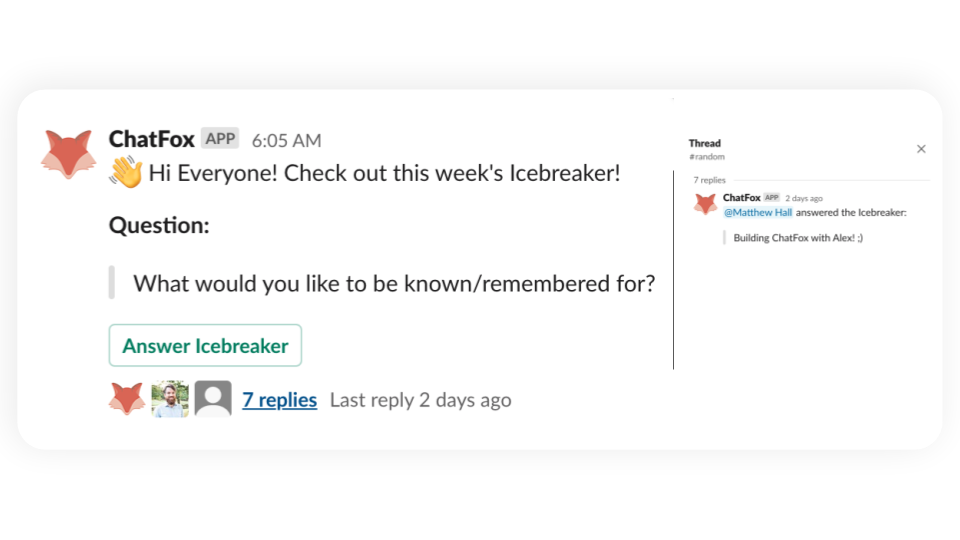Click the large ChatFox fox avatar
This screenshot has height=540, width=960.
pos(69,154)
